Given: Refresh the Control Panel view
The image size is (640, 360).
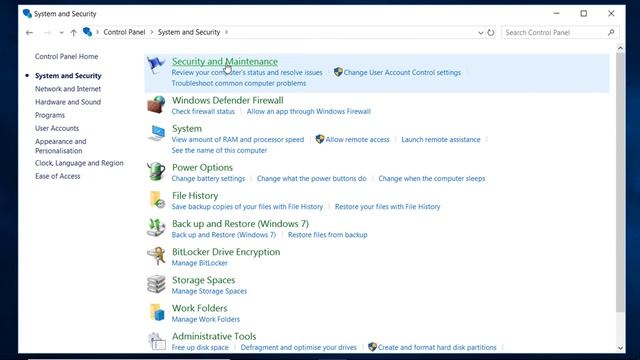Looking at the screenshot, I should [491, 33].
